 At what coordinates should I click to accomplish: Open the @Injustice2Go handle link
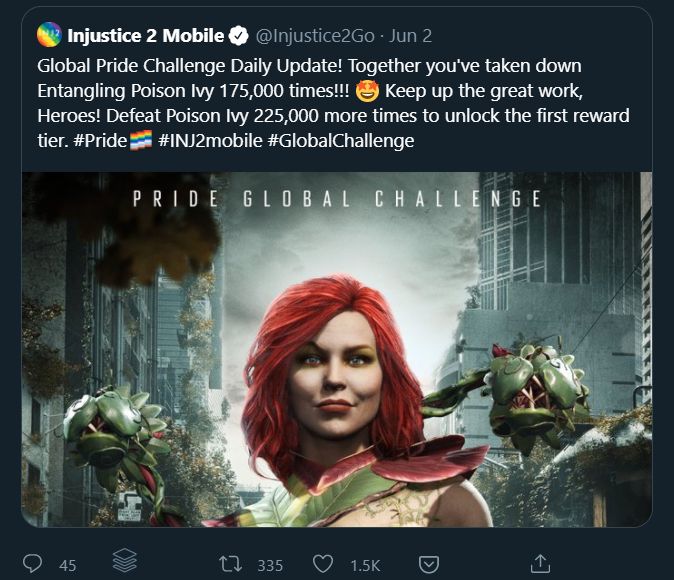(315, 37)
